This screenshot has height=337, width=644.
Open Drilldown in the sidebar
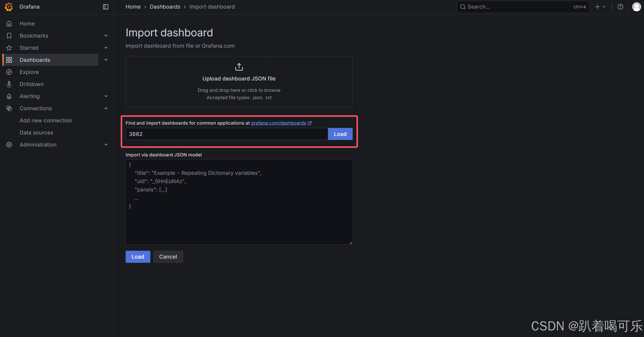(32, 84)
